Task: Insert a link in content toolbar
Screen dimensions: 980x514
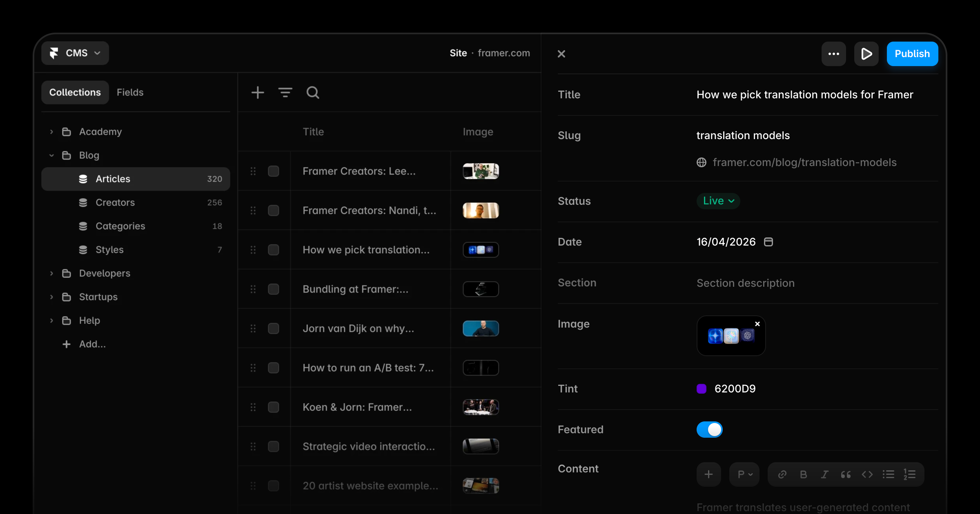Action: (x=782, y=474)
